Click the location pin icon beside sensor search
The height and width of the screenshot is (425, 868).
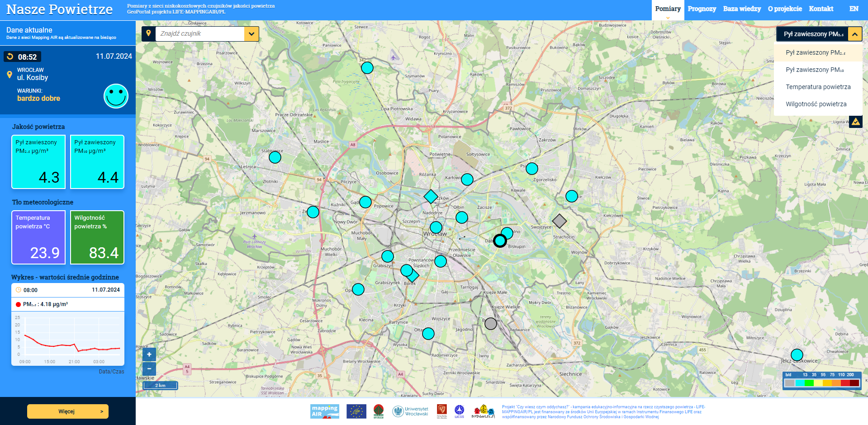(148, 33)
